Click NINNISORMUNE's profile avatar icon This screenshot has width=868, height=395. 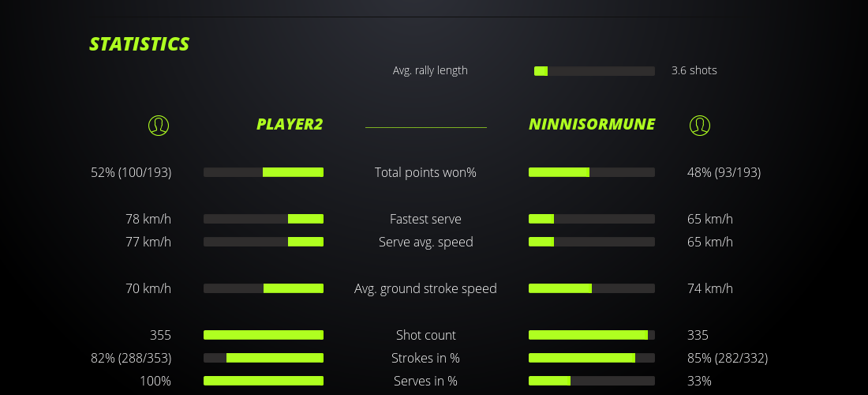point(700,125)
